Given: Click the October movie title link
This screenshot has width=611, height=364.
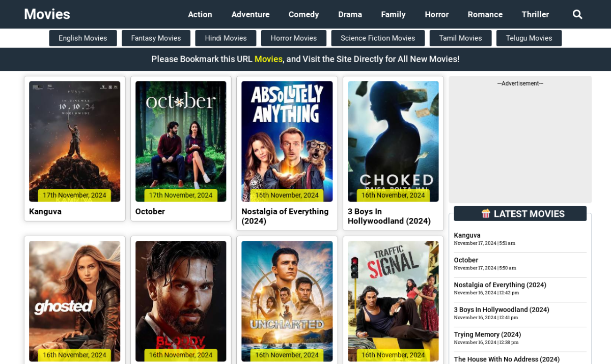Looking at the screenshot, I should pos(150,211).
